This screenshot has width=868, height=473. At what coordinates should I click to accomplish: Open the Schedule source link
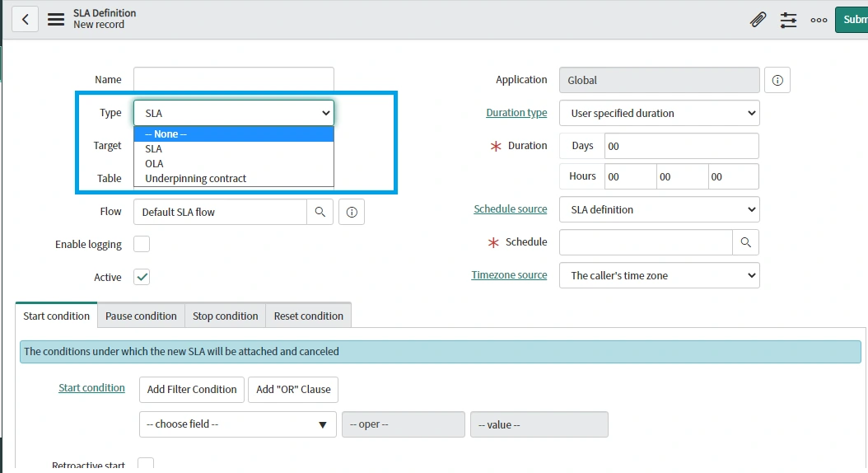coord(511,208)
